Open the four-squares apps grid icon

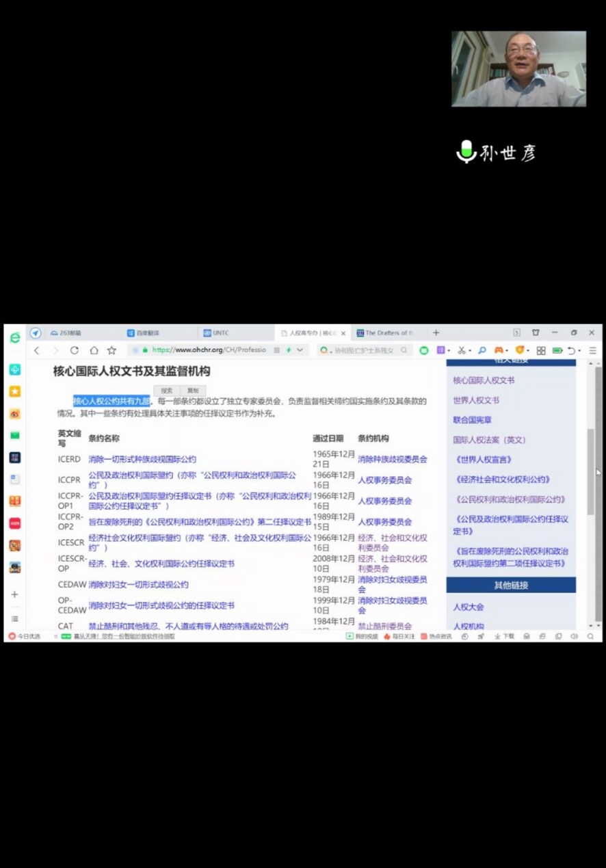click(x=541, y=350)
